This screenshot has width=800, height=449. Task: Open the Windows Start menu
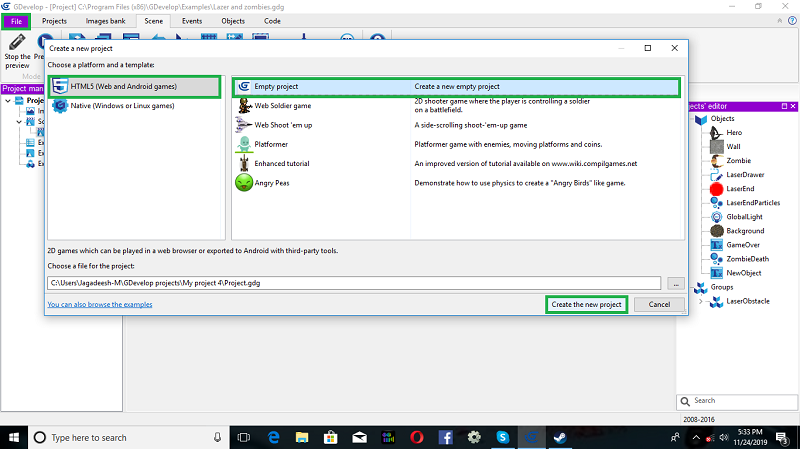point(14,438)
